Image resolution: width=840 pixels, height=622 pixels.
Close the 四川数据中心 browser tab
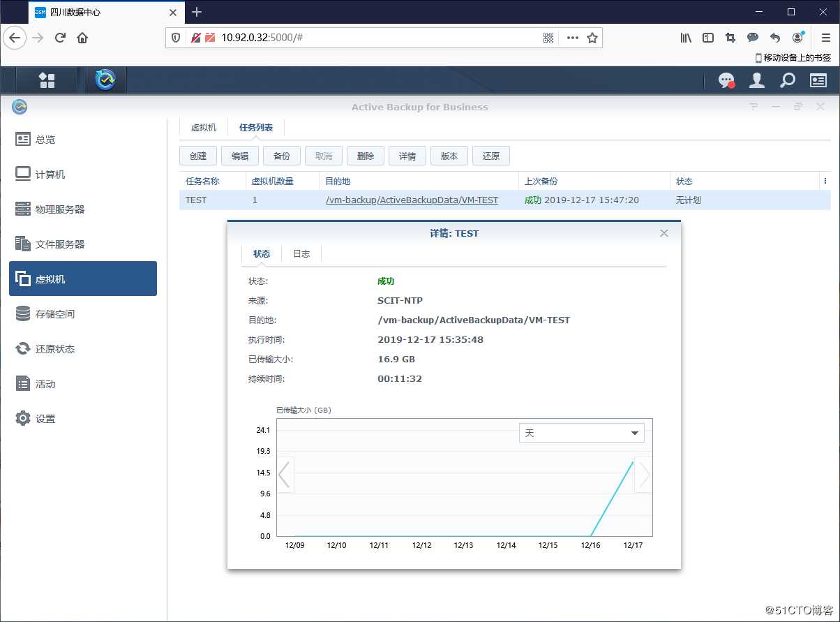(x=172, y=12)
